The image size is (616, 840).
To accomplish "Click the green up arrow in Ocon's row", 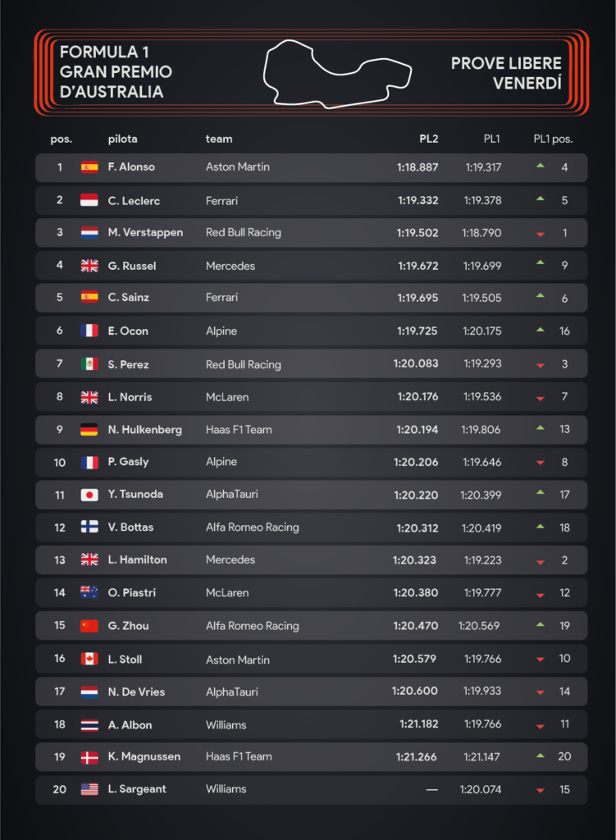I will (541, 330).
